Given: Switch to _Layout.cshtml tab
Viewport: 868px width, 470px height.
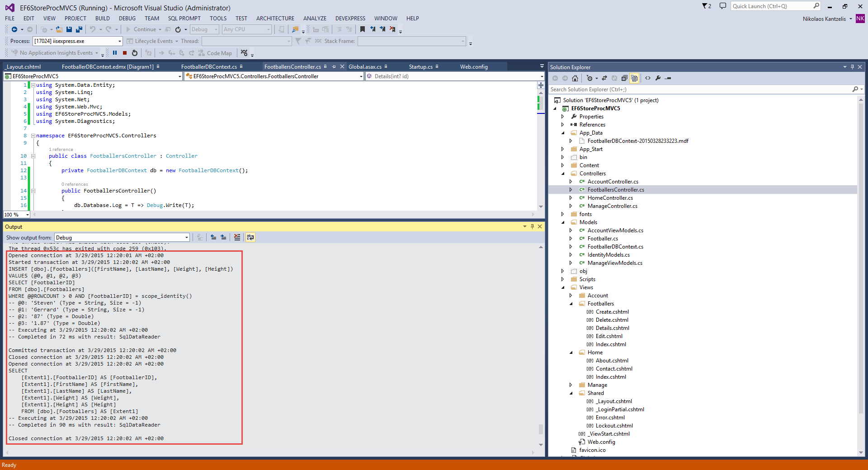Looking at the screenshot, I should [24, 67].
